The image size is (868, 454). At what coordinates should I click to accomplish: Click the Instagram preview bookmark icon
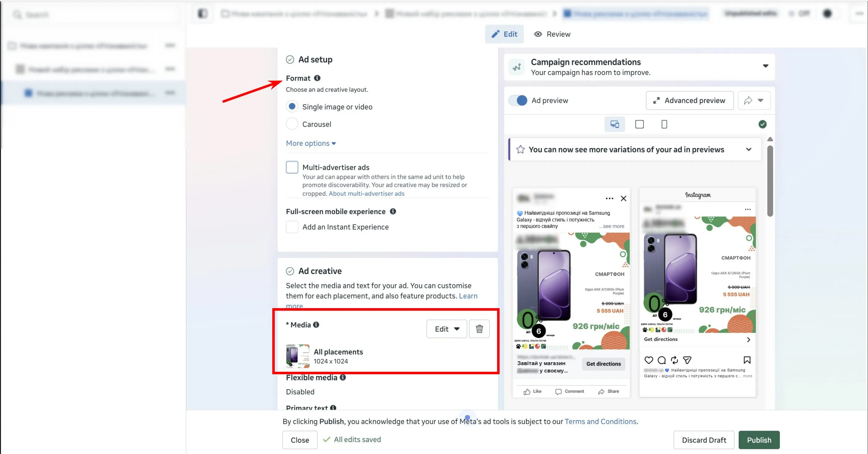747,360
